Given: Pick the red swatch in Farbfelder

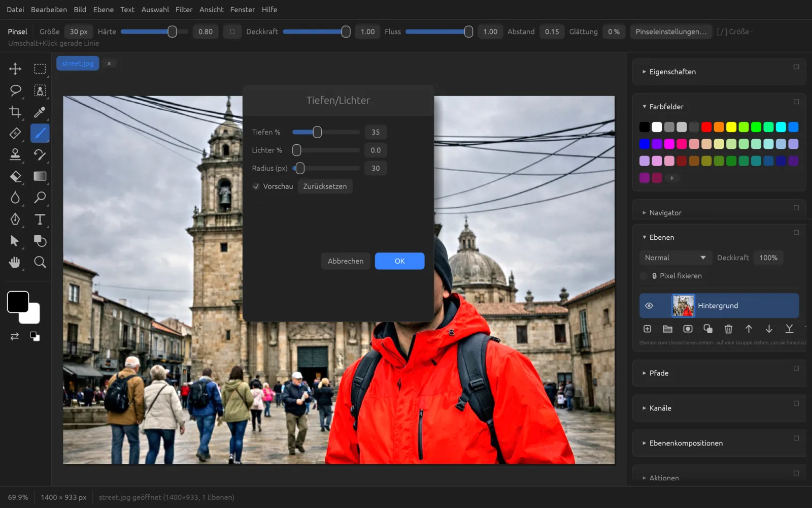Looking at the screenshot, I should pyautogui.click(x=706, y=127).
